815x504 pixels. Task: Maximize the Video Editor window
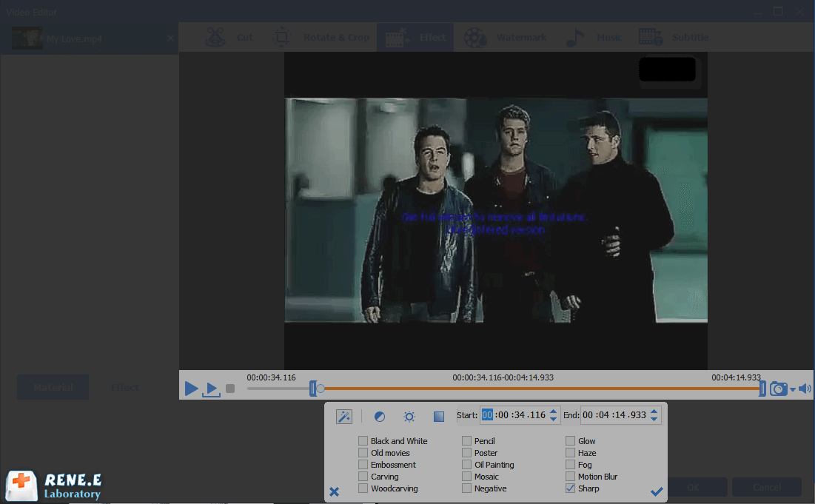(x=778, y=11)
